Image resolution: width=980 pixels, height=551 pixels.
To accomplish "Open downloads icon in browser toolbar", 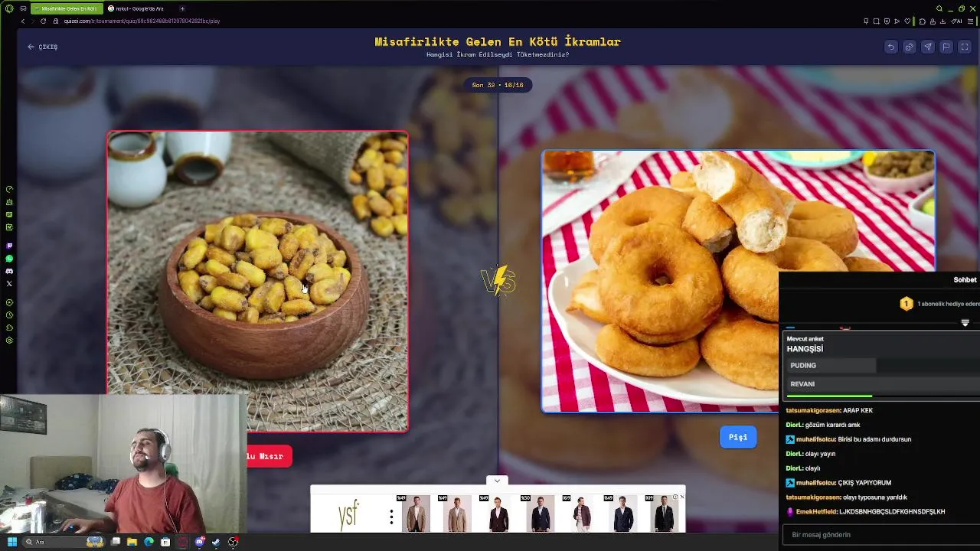I will [944, 21].
